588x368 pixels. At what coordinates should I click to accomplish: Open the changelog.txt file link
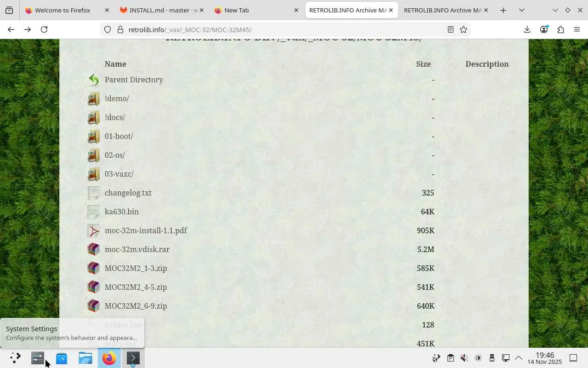click(x=128, y=193)
